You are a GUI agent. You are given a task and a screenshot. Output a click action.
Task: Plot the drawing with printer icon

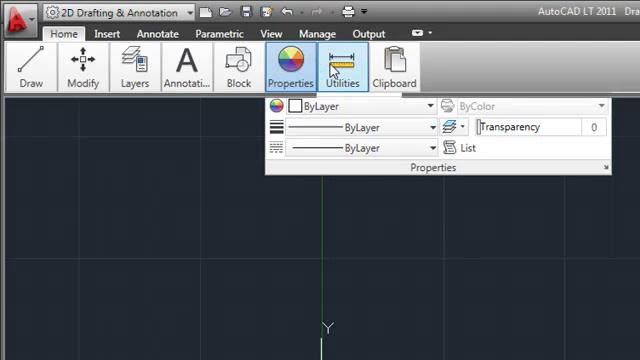[x=348, y=12]
